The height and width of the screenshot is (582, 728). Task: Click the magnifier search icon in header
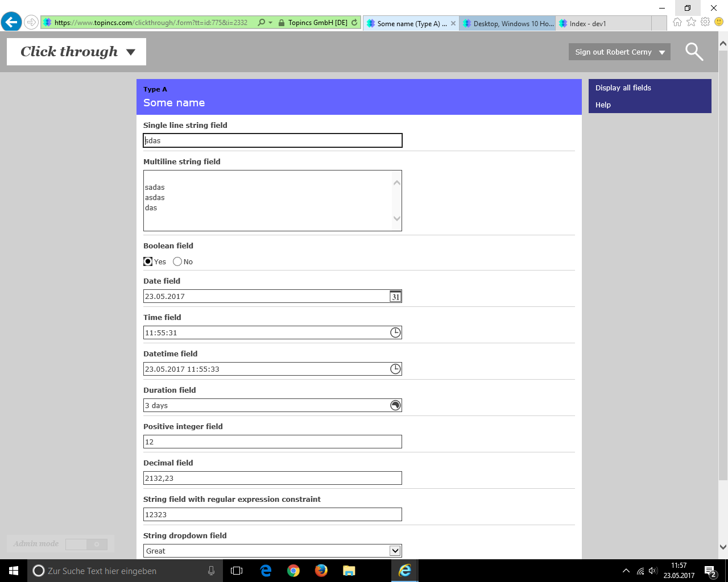(x=694, y=52)
